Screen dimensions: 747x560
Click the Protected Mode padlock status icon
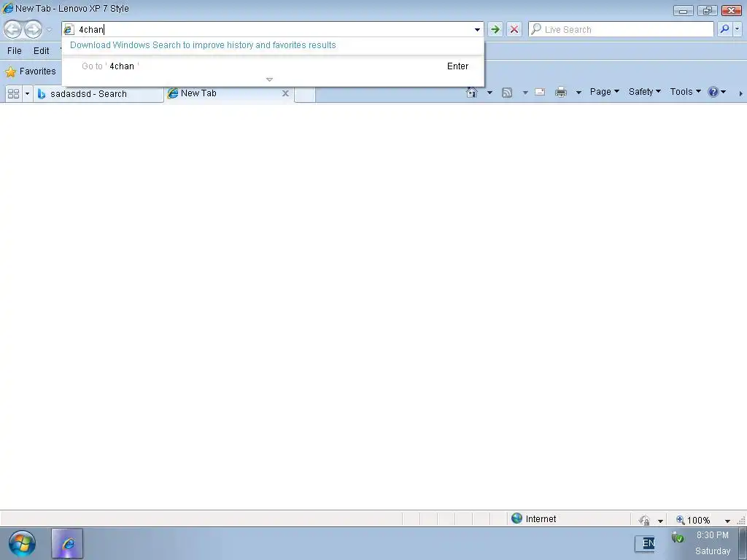point(644,520)
